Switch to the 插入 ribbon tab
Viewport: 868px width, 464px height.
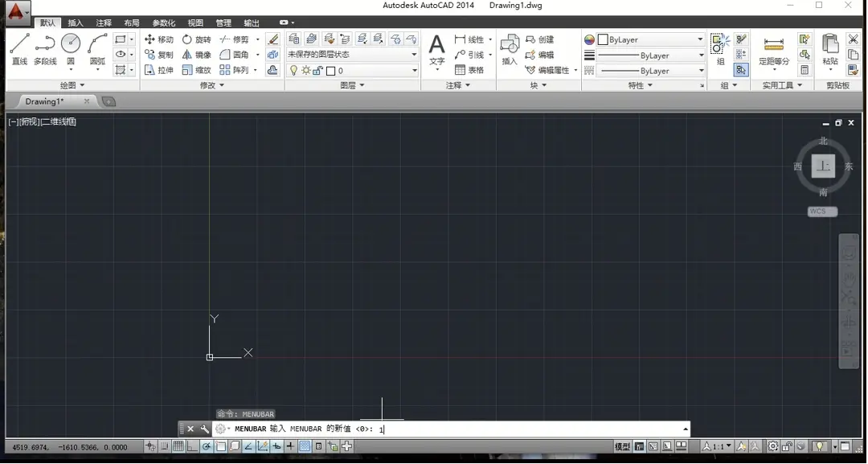click(x=76, y=23)
